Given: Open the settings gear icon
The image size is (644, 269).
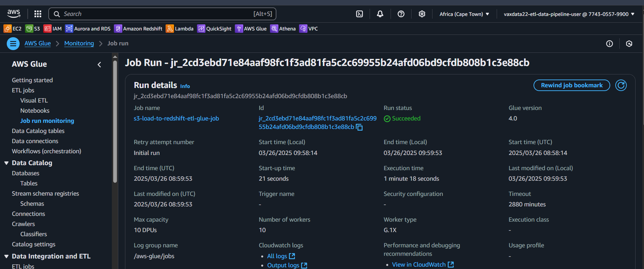Looking at the screenshot, I should [422, 14].
